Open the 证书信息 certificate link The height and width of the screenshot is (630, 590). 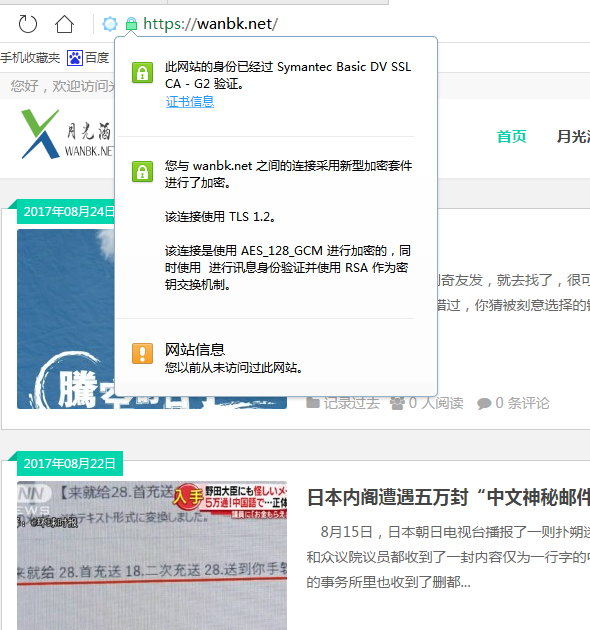click(190, 102)
